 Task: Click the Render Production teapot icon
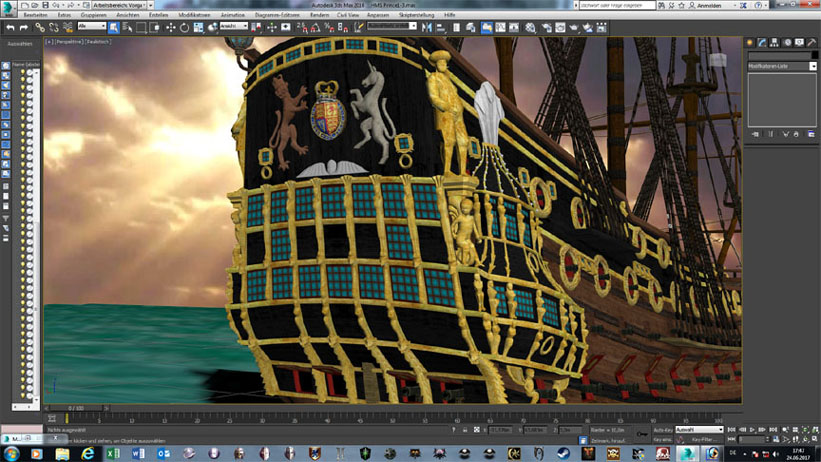point(574,27)
